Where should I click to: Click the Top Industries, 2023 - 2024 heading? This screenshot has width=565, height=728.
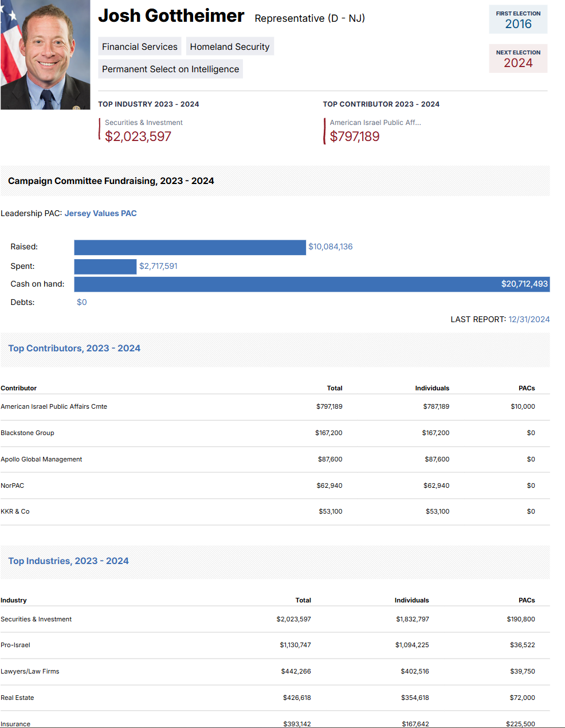click(x=68, y=561)
